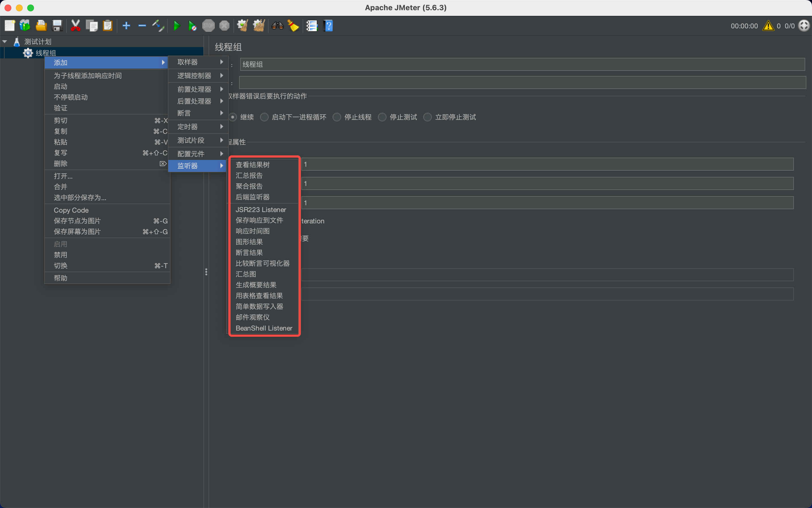Choose 用表格查看结果 listener
This screenshot has height=508, width=812.
265,296
